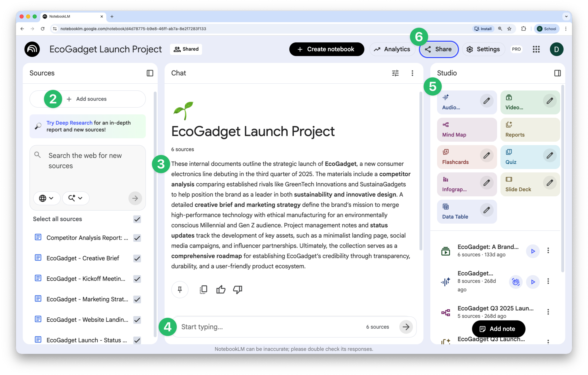Pin the chat summary as a note

point(180,289)
